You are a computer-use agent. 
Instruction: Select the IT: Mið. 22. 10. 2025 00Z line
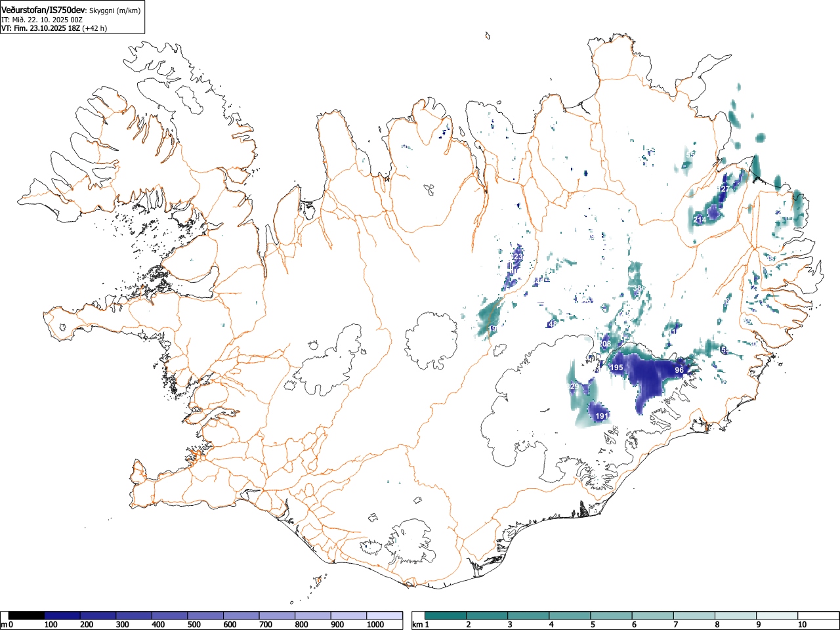pos(42,20)
